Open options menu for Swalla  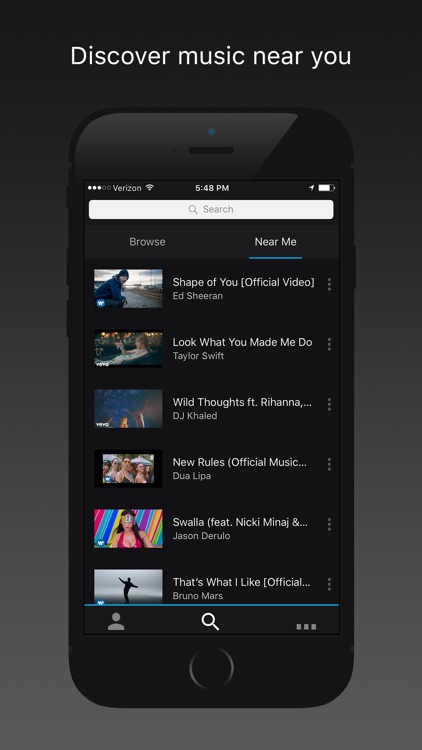[x=329, y=524]
